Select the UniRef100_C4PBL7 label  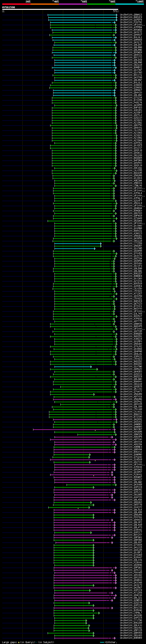click(x=131, y=613)
